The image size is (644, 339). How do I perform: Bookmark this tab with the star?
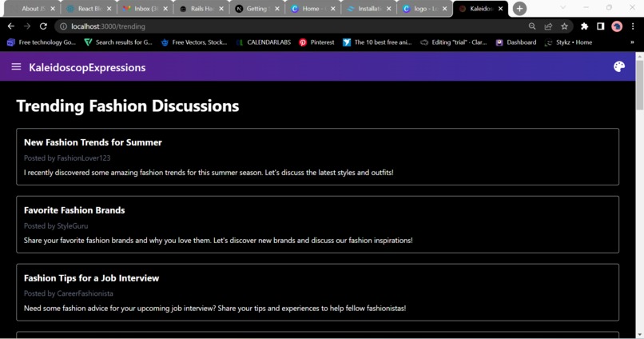click(x=564, y=26)
